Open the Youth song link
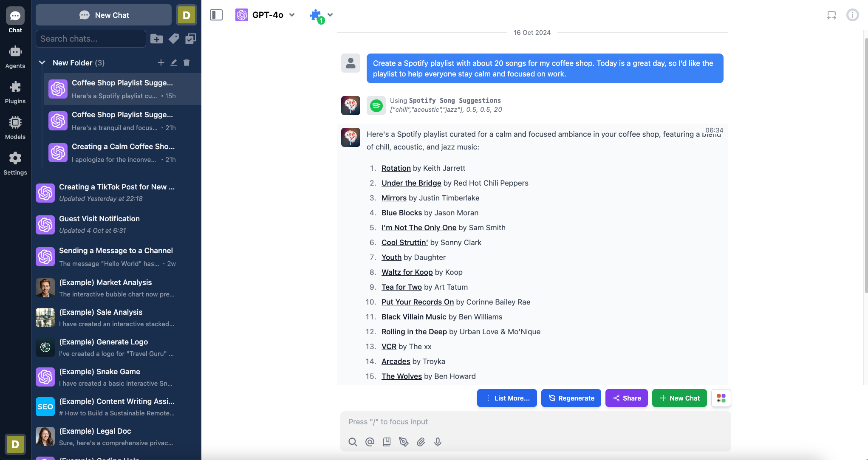Screen dimensions: 868x460 (x=391, y=257)
